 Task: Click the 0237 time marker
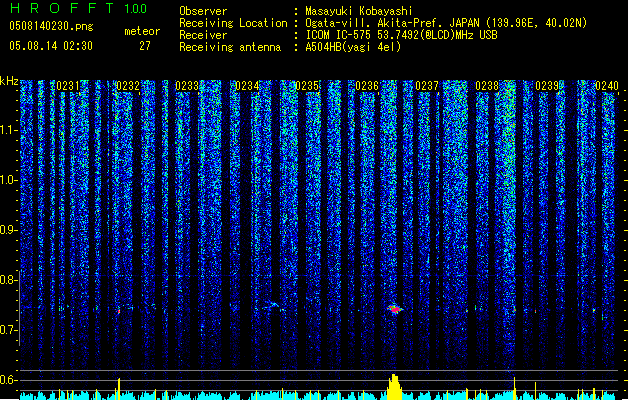click(x=427, y=86)
